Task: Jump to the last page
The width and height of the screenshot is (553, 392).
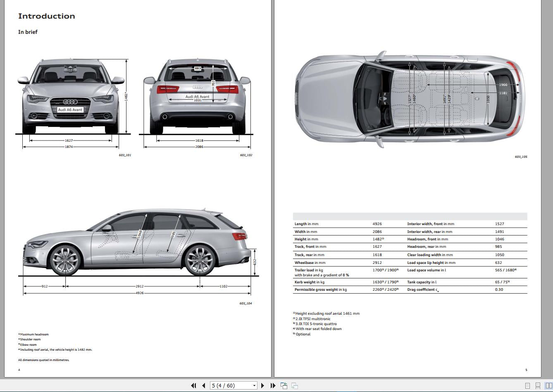Action: click(x=273, y=385)
